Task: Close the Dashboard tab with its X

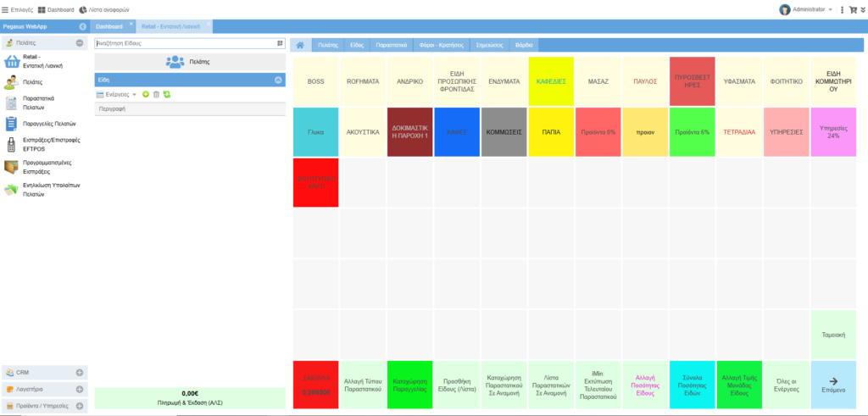Action: tap(131, 24)
